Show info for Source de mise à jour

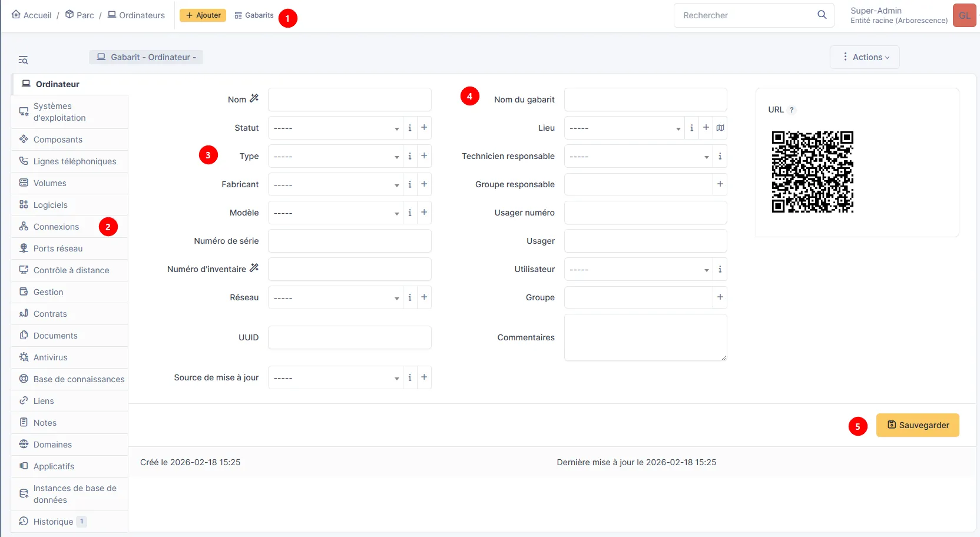(x=410, y=377)
